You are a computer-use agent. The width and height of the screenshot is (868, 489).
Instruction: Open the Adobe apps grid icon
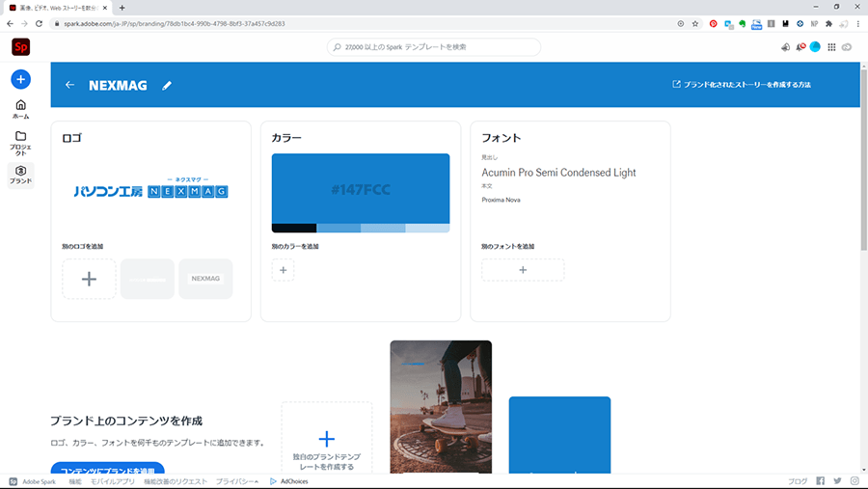pyautogui.click(x=831, y=47)
